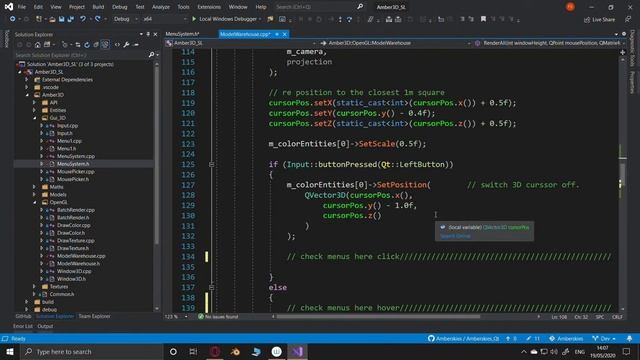Click the feedback icon beside Live Share

pos(628,20)
